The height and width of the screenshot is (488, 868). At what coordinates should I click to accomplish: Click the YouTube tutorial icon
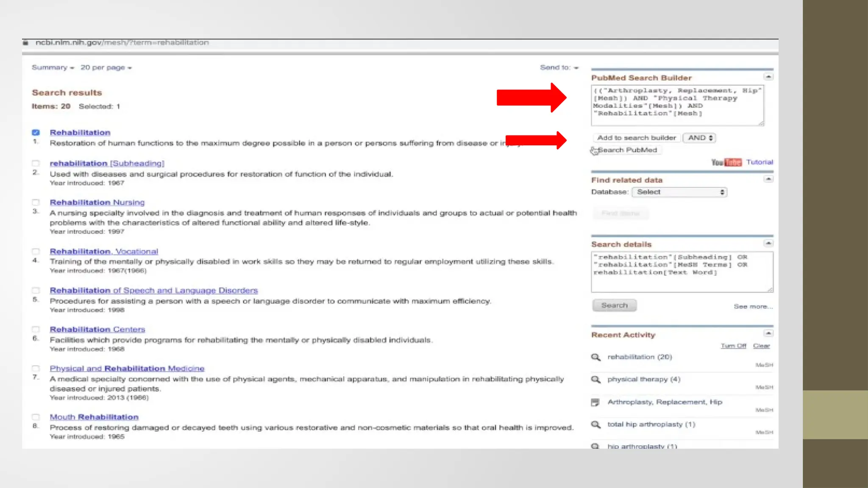point(726,162)
